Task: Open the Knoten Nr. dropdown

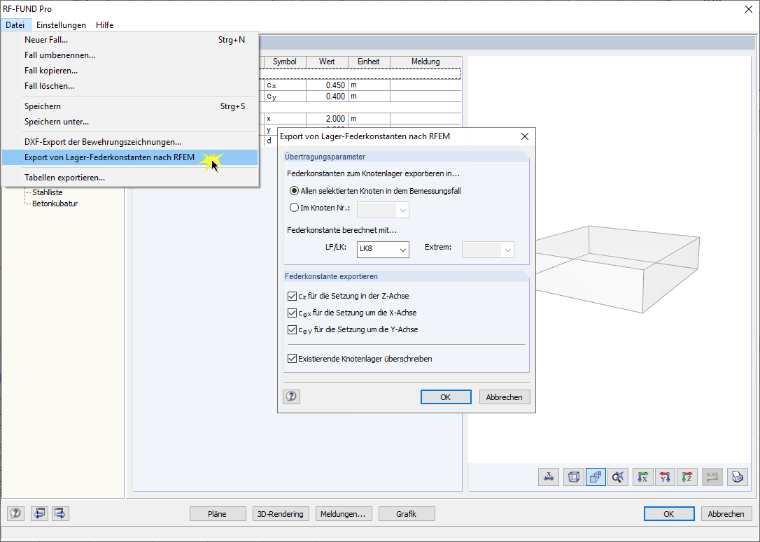Action: [x=383, y=209]
